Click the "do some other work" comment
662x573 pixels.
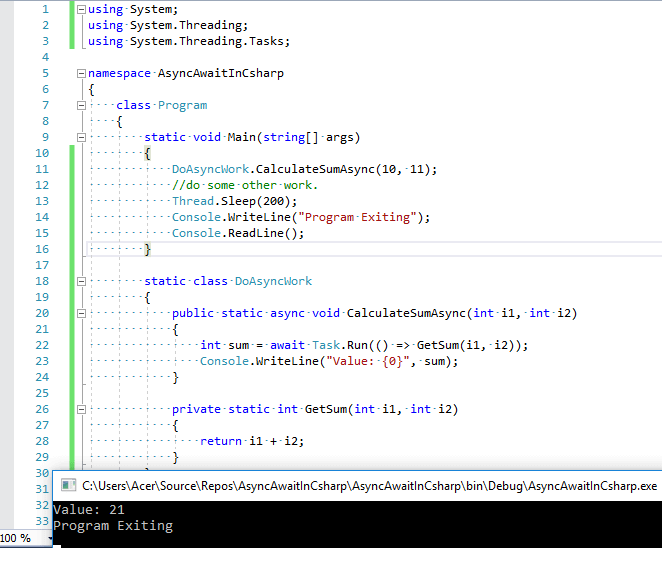pos(245,185)
